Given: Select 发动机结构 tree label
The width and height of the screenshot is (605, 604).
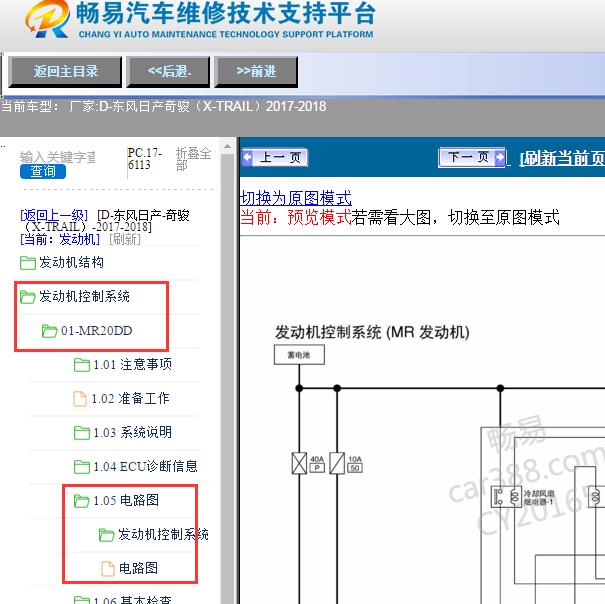Looking at the screenshot, I should tap(71, 262).
